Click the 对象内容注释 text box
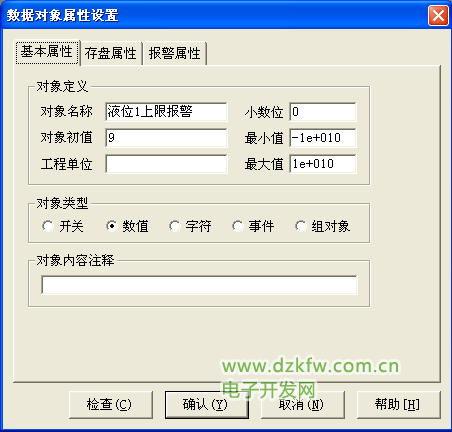This screenshot has width=452, height=432. pyautogui.click(x=199, y=285)
